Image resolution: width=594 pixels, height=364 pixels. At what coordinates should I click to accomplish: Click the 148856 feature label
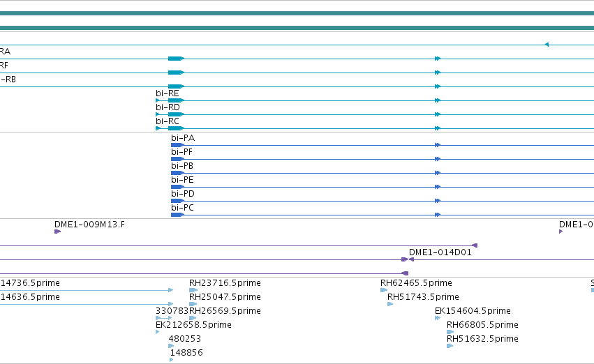(186, 353)
